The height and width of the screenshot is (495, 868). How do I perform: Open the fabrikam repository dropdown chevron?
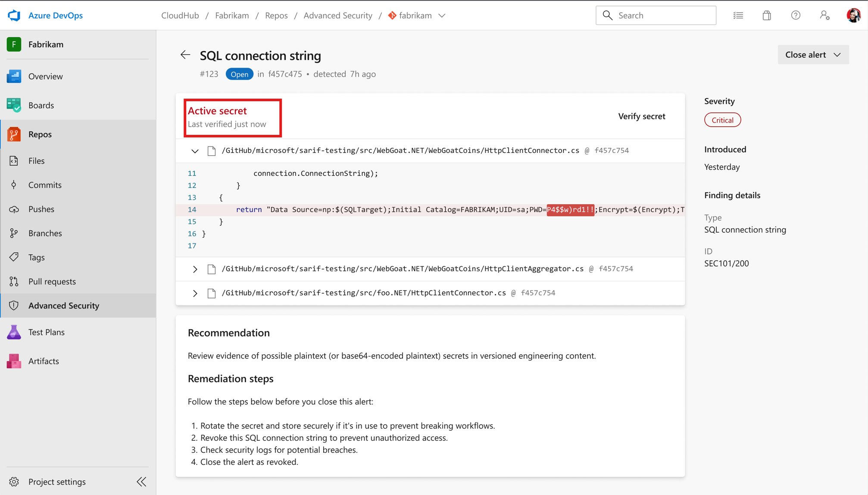[x=442, y=16]
